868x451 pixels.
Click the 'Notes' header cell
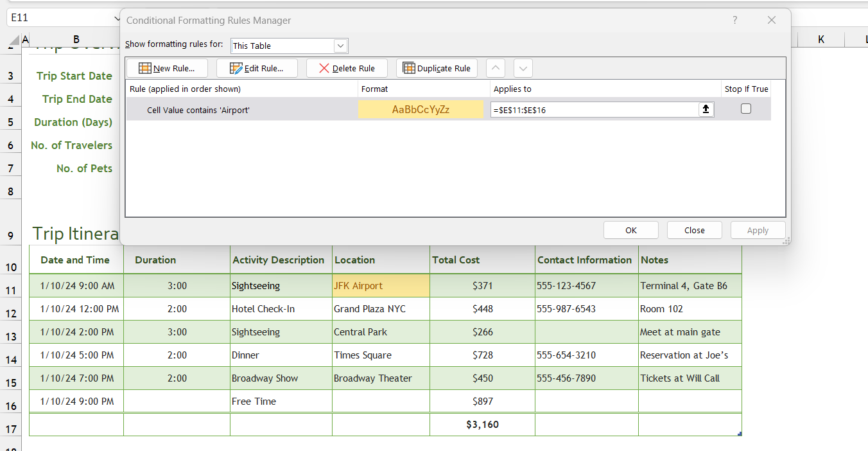point(690,260)
